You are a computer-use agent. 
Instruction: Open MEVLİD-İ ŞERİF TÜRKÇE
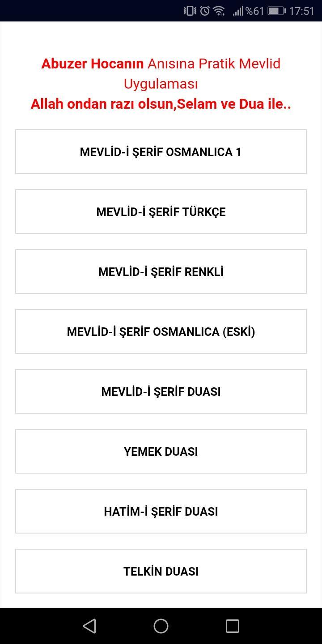pos(161,212)
